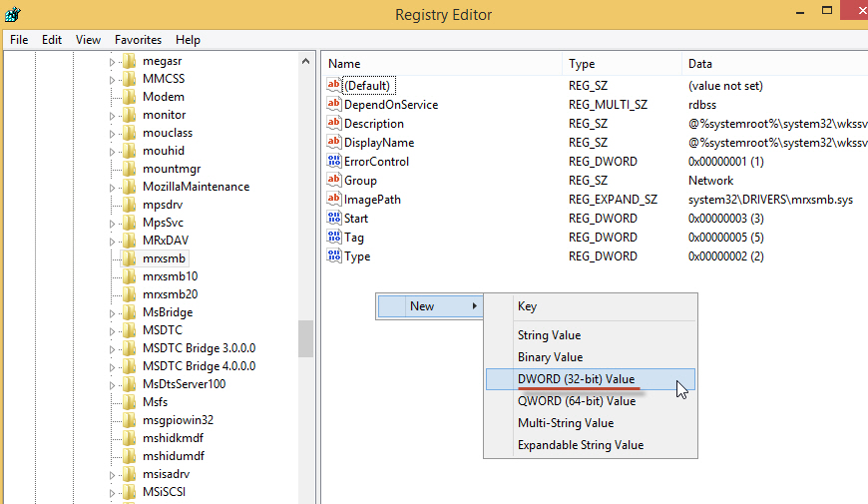Expand the monitor key arrow
Screen dimensions: 868x504
(112, 115)
